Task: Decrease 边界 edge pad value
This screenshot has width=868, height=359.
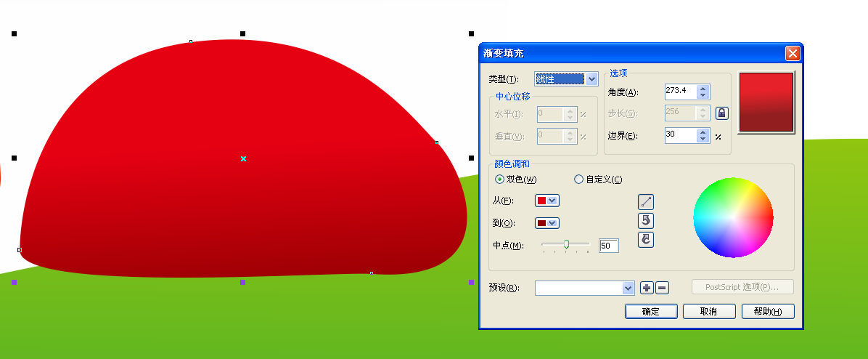Action: [703, 139]
